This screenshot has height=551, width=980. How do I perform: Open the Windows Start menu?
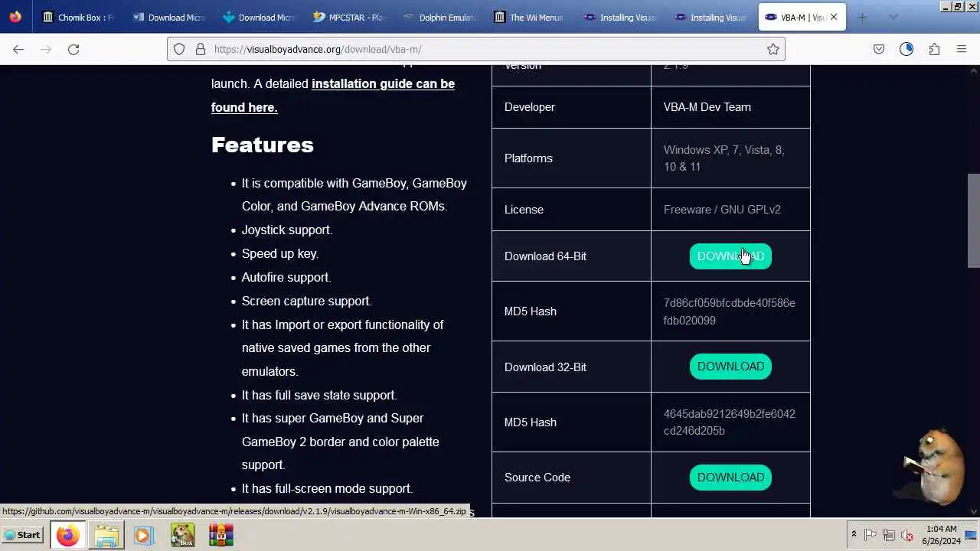[x=21, y=535]
